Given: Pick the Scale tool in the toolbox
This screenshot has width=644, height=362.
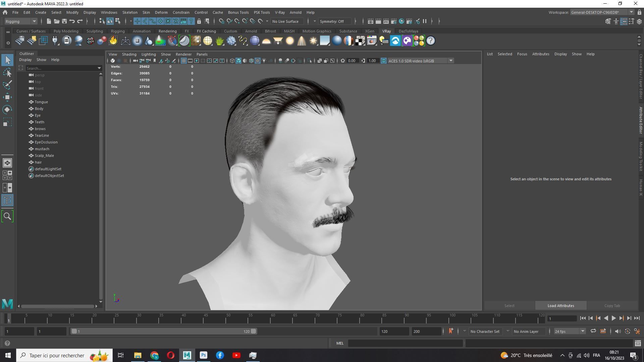Looking at the screenshot, I should [x=7, y=122].
